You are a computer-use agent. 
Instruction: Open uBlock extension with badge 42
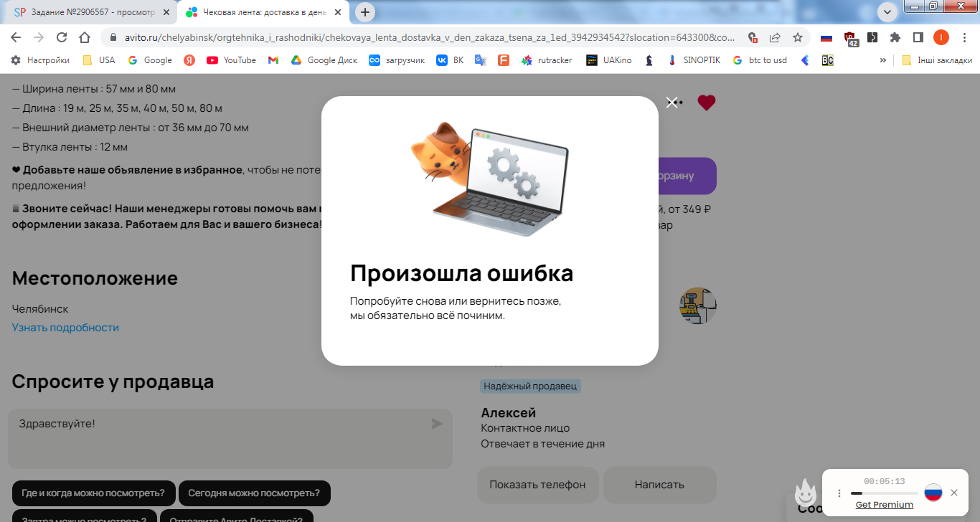coord(851,39)
